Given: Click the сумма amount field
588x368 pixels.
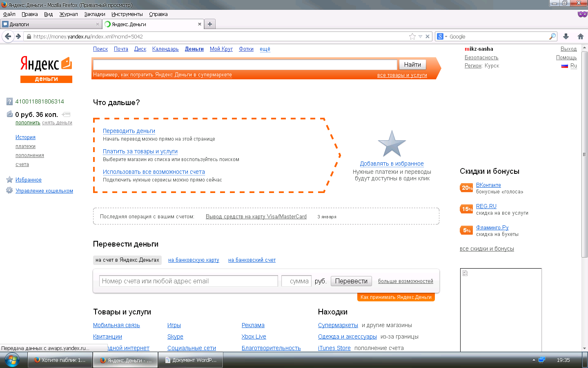Looking at the screenshot, I should pyautogui.click(x=296, y=281).
